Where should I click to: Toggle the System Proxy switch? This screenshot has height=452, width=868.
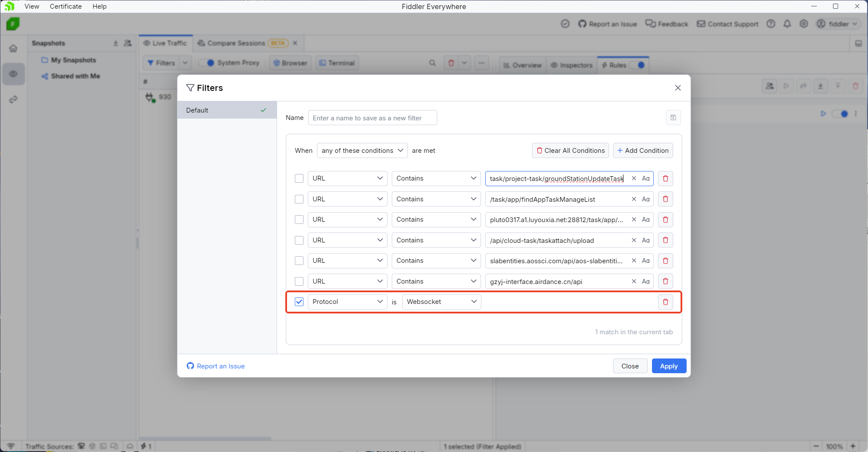pos(207,63)
